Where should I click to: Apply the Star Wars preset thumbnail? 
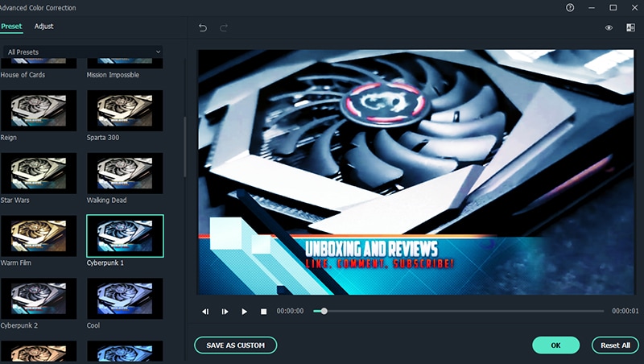point(39,173)
